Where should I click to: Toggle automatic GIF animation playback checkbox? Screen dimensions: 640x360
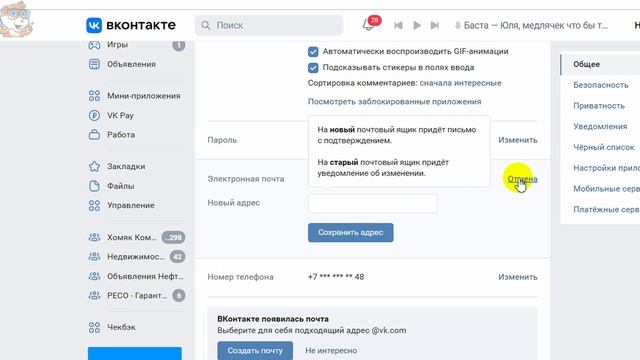point(313,52)
